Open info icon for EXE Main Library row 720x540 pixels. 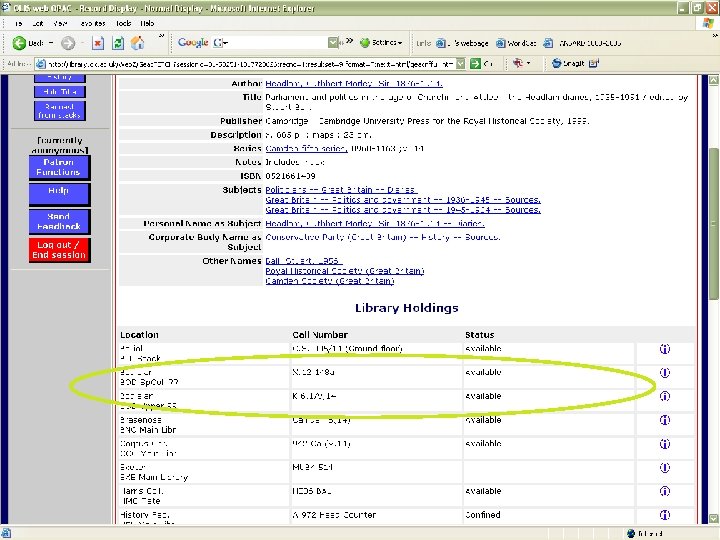tap(664, 467)
